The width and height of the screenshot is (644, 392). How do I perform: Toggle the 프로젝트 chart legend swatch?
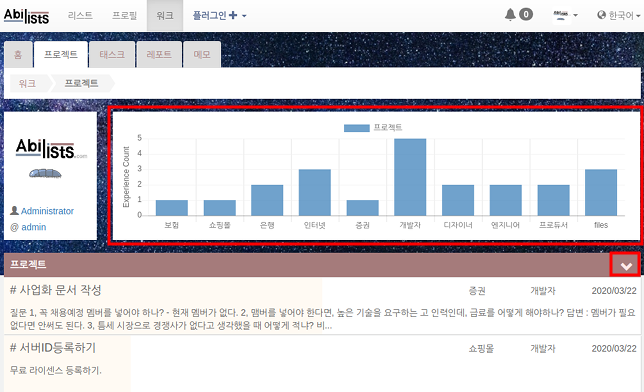[x=356, y=128]
